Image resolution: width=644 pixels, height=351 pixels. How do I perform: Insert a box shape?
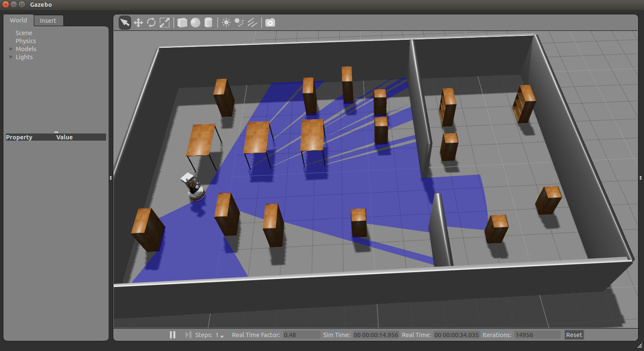tap(182, 22)
